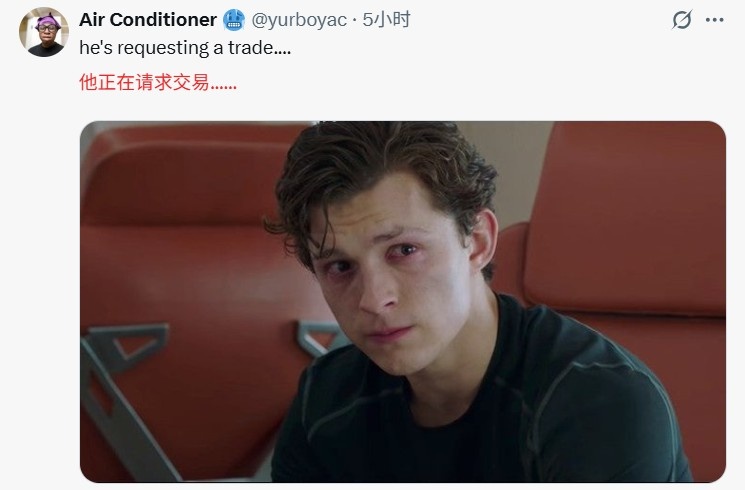This screenshot has width=745, height=490.
Task: Click the Air Conditioner profile avatar
Action: 44,32
